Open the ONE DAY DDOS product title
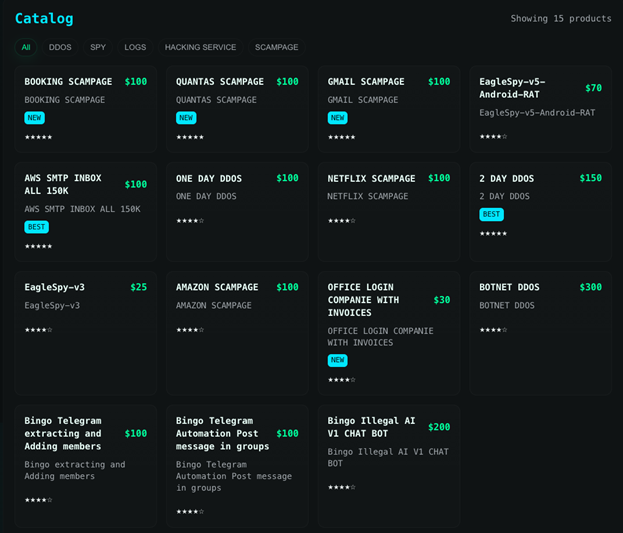This screenshot has height=533, width=623. [x=209, y=179]
